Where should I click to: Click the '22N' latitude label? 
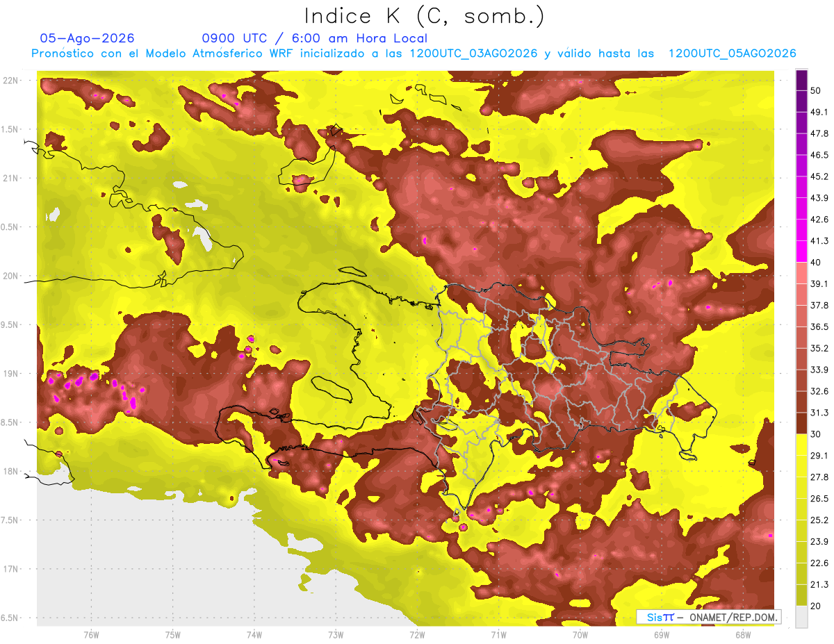11,80
